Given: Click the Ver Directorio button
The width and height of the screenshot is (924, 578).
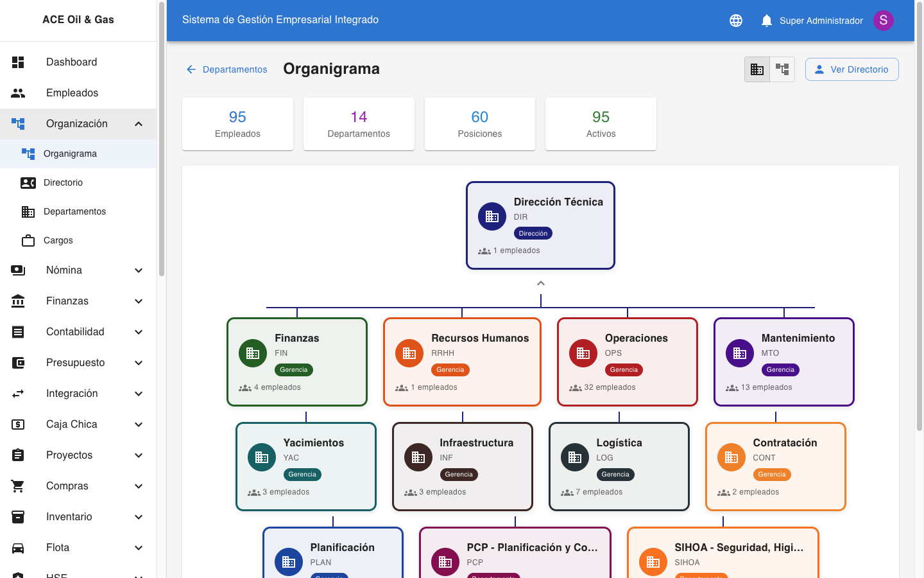Looking at the screenshot, I should click(851, 69).
